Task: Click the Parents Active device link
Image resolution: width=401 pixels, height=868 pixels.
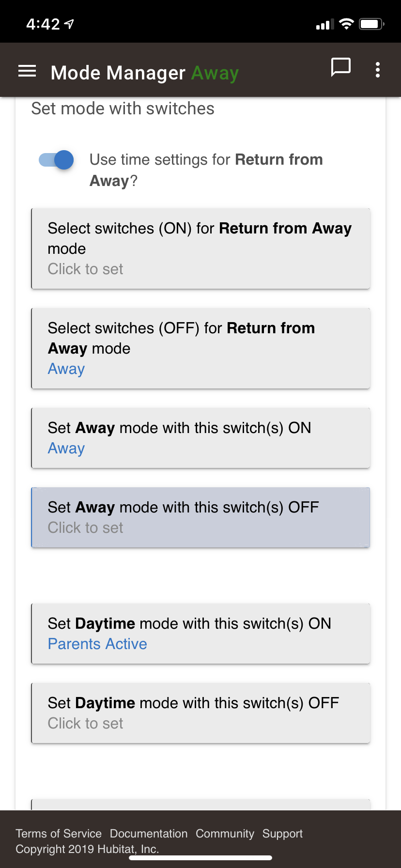Action: 97,644
